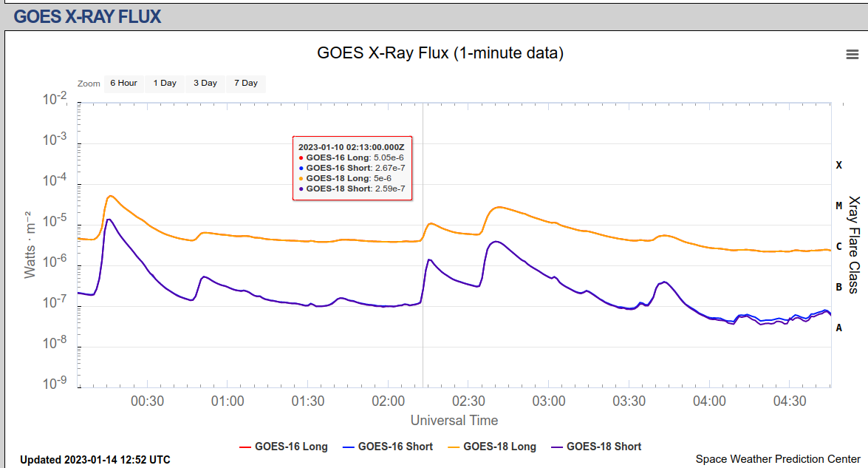Click the M flare class label

coord(838,206)
